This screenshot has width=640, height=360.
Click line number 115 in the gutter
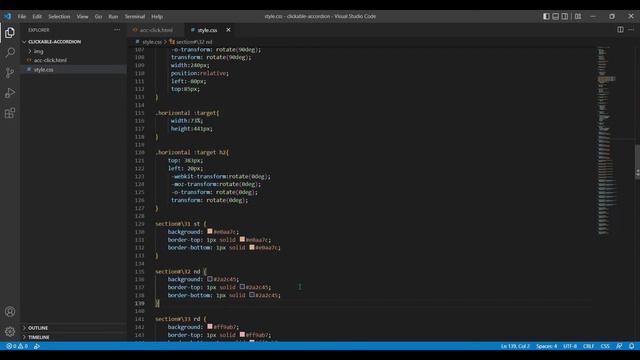139,113
